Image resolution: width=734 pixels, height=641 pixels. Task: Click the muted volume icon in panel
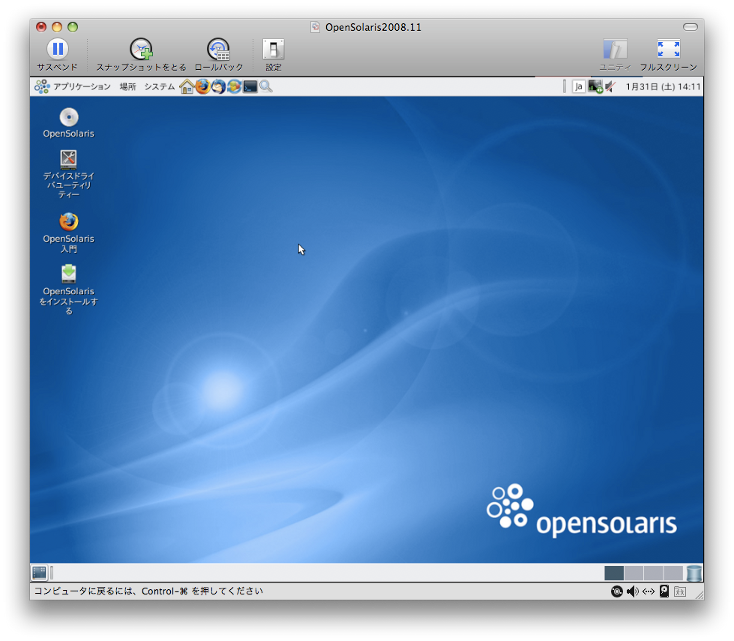(x=610, y=87)
